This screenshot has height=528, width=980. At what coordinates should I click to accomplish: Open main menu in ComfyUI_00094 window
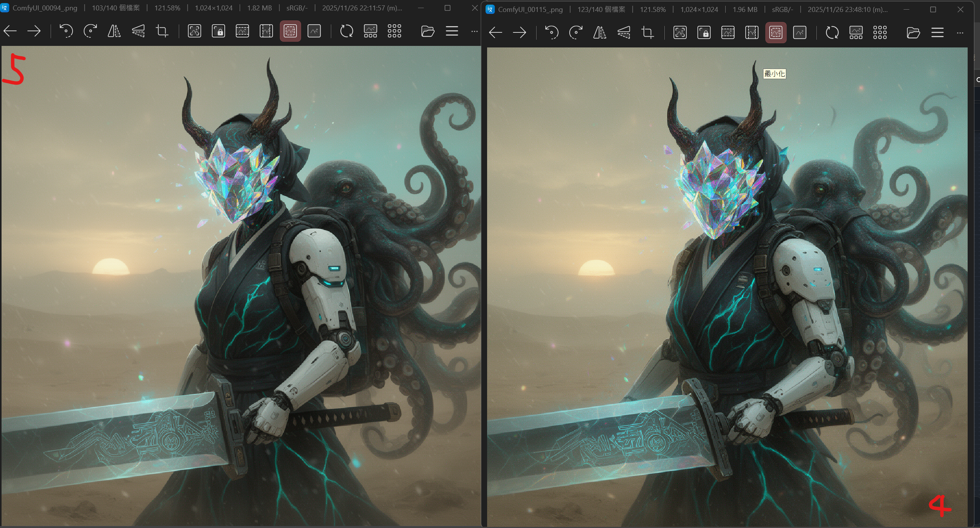pos(452,31)
